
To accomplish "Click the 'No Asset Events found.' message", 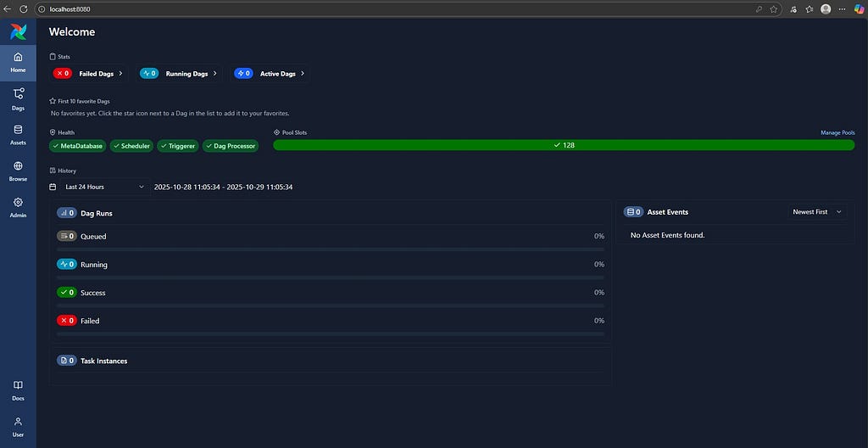I will [x=668, y=235].
